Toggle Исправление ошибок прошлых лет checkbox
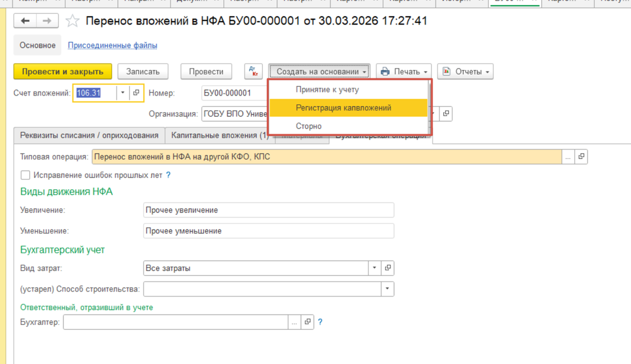The width and height of the screenshot is (631, 364). tap(25, 175)
